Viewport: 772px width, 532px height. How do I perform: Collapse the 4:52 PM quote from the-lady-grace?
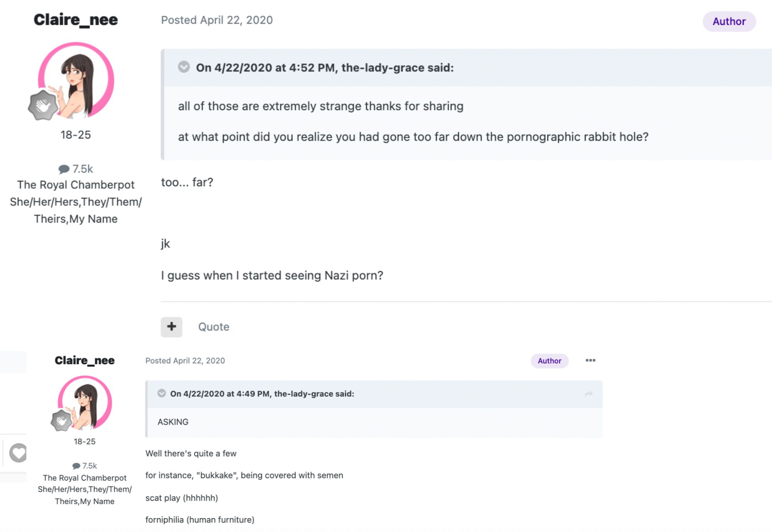[x=184, y=67]
